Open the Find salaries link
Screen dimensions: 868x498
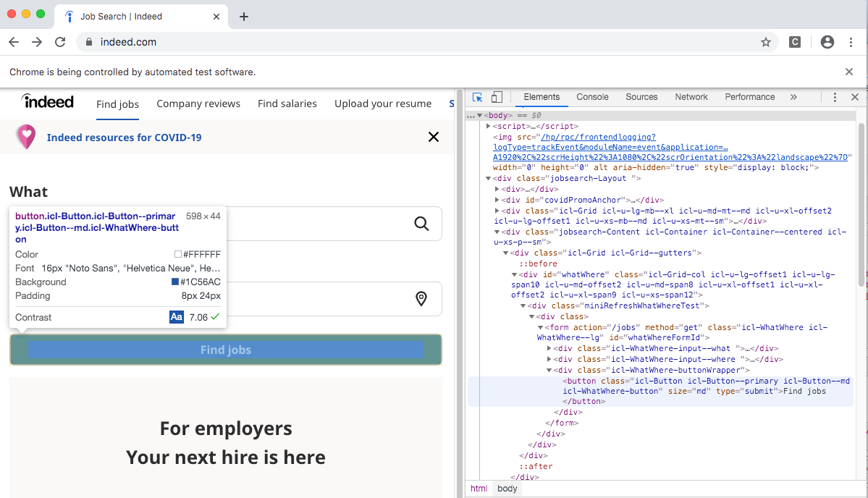point(287,104)
